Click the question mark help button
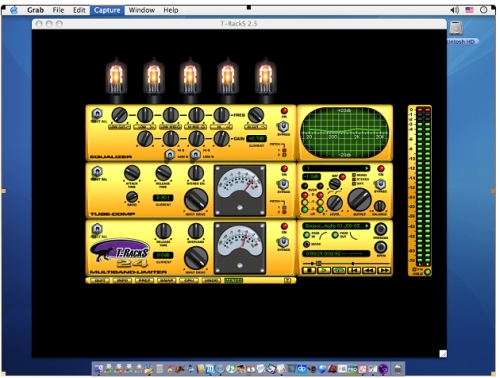The width and height of the screenshot is (500, 378). pos(288,281)
